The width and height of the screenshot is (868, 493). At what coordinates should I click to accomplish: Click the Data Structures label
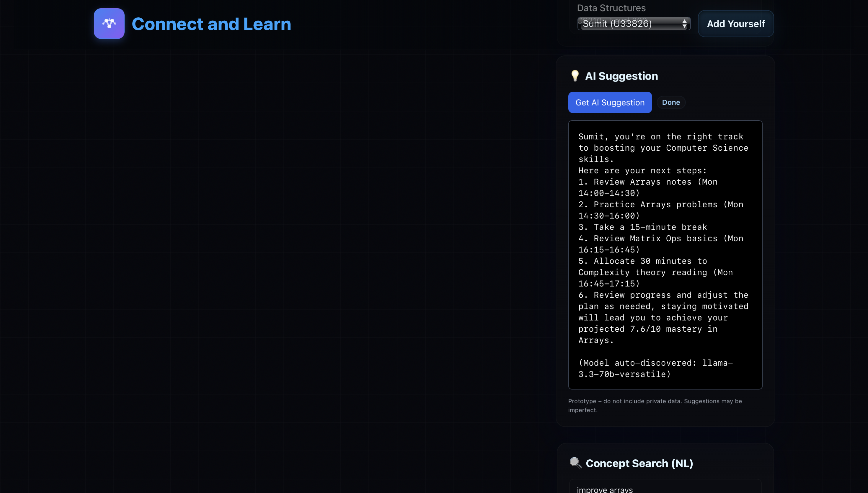pyautogui.click(x=611, y=8)
